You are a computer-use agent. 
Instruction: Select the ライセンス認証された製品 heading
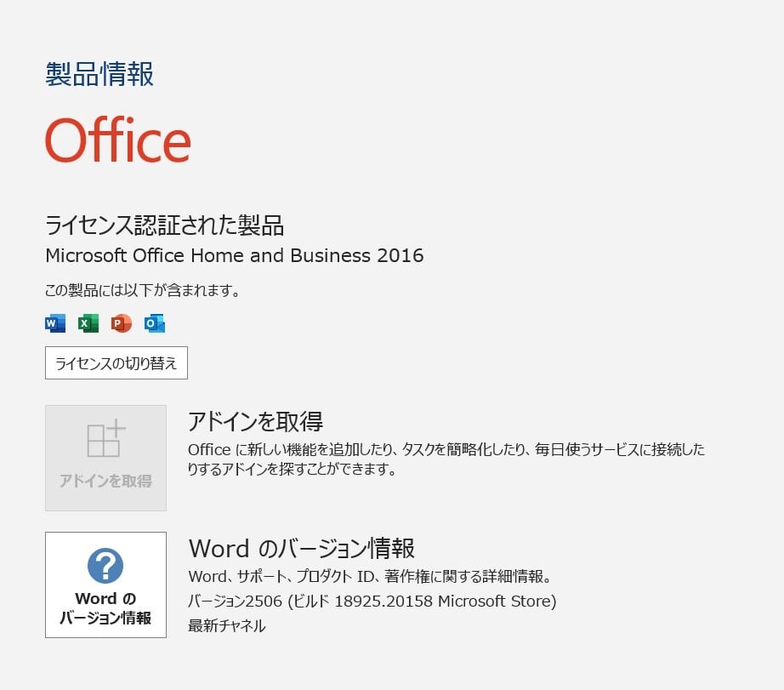coord(164,225)
